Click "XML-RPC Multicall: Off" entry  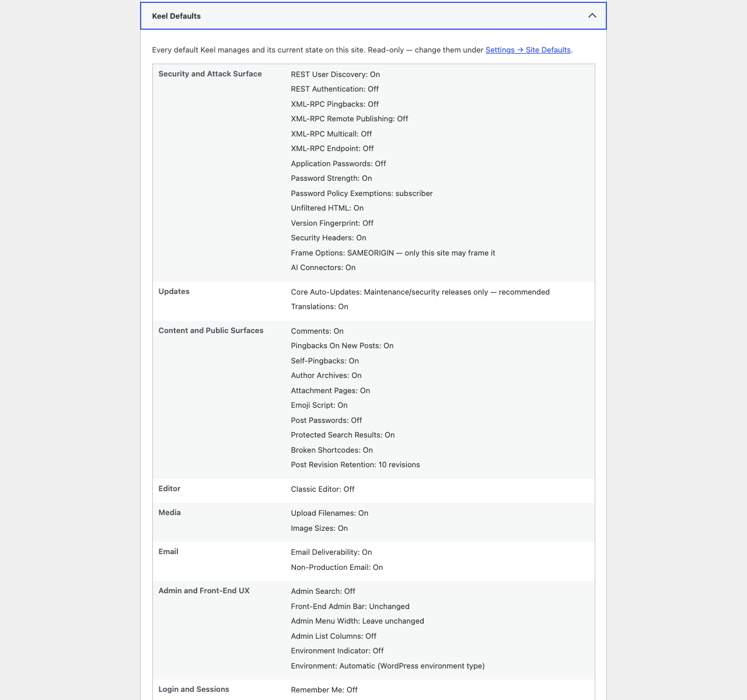331,134
